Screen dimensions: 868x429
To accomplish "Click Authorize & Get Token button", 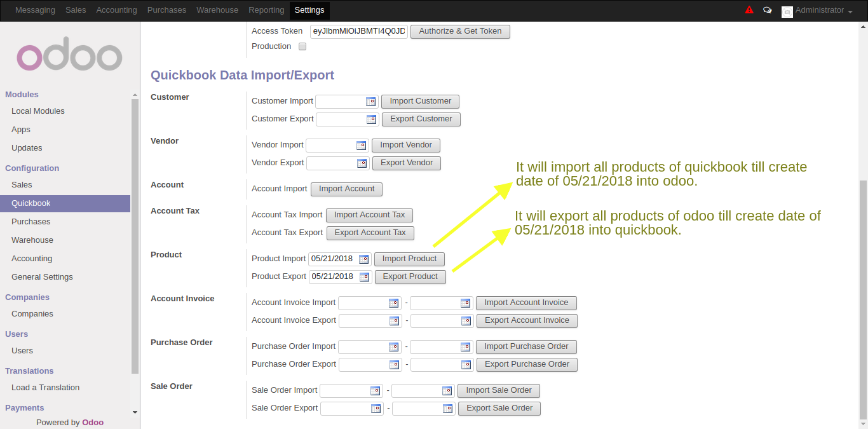I will 460,31.
